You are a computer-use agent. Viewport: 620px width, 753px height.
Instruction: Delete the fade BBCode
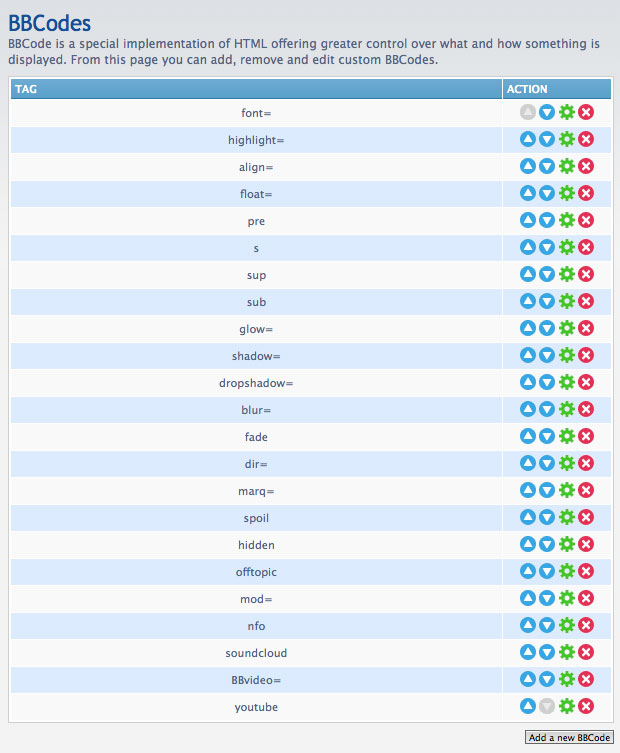586,436
